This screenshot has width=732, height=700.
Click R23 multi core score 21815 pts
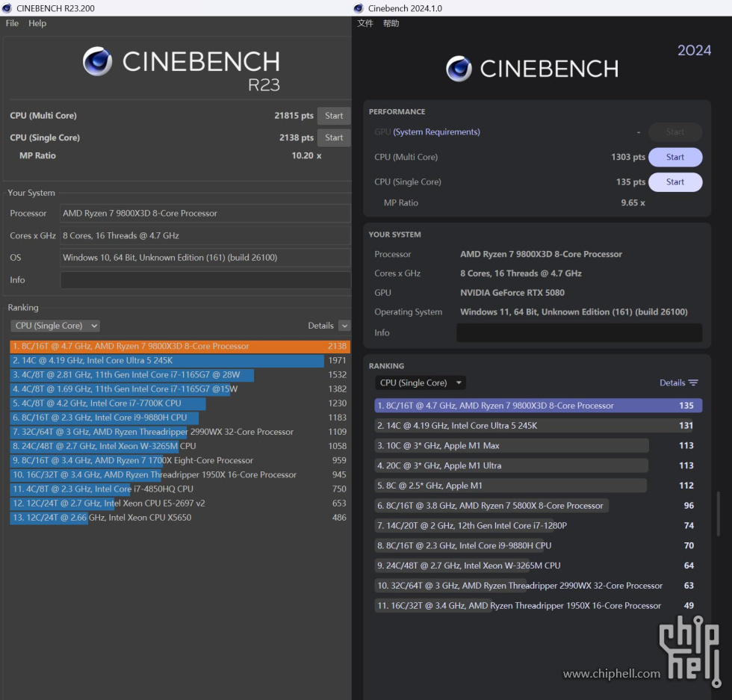pyautogui.click(x=294, y=116)
